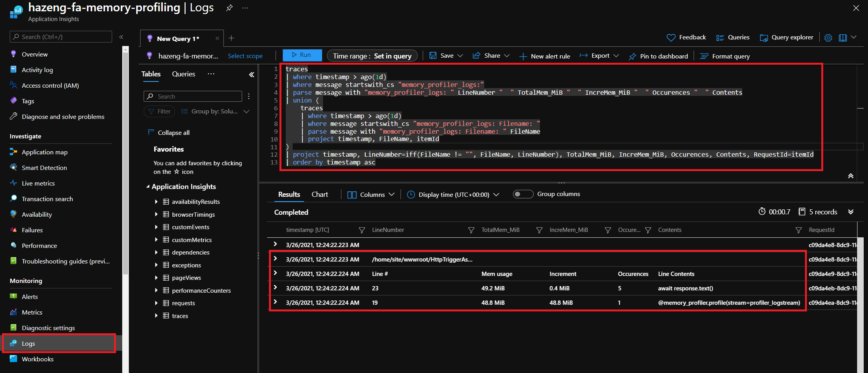Viewport: 868px width, 373px height.
Task: Click the table search input field
Action: [x=193, y=96]
